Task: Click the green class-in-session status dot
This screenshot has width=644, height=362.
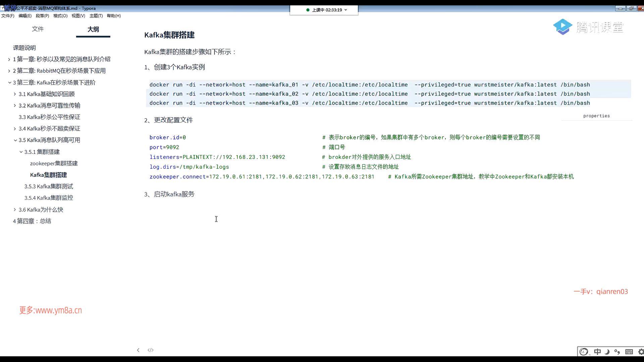Action: (x=308, y=10)
